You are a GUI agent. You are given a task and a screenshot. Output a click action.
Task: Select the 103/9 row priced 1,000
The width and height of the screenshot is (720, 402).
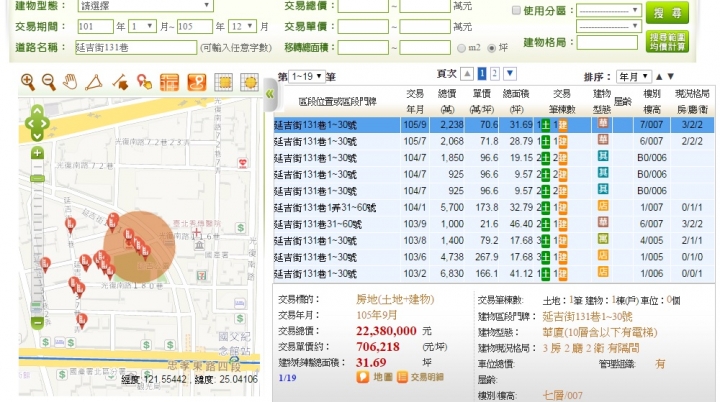(x=494, y=224)
